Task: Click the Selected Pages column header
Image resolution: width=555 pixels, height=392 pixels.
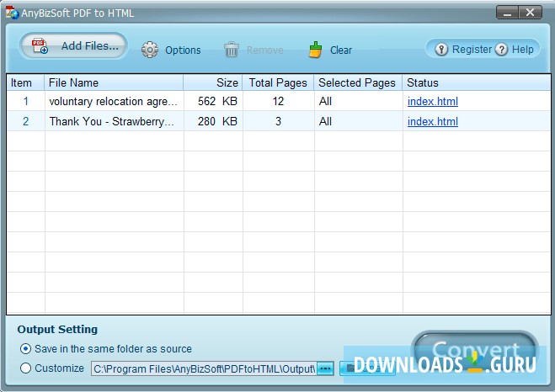Action: point(358,82)
